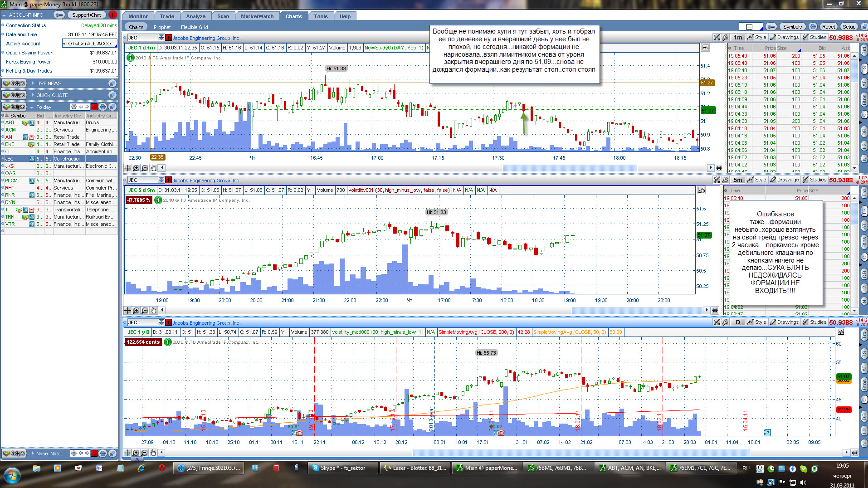Zoom in on the top JEC chart
Viewport: 868px width, 488px height.
coord(136,168)
